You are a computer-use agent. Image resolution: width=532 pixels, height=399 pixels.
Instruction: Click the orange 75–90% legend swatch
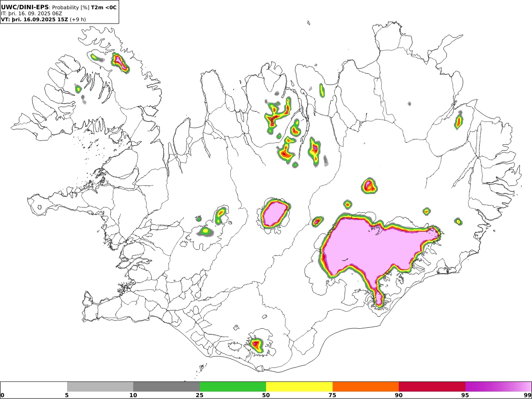tap(365, 387)
